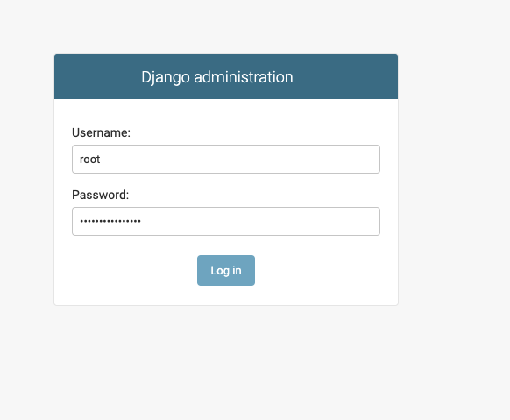Click the "root" text in Username field
The image size is (510, 420).
tap(89, 160)
